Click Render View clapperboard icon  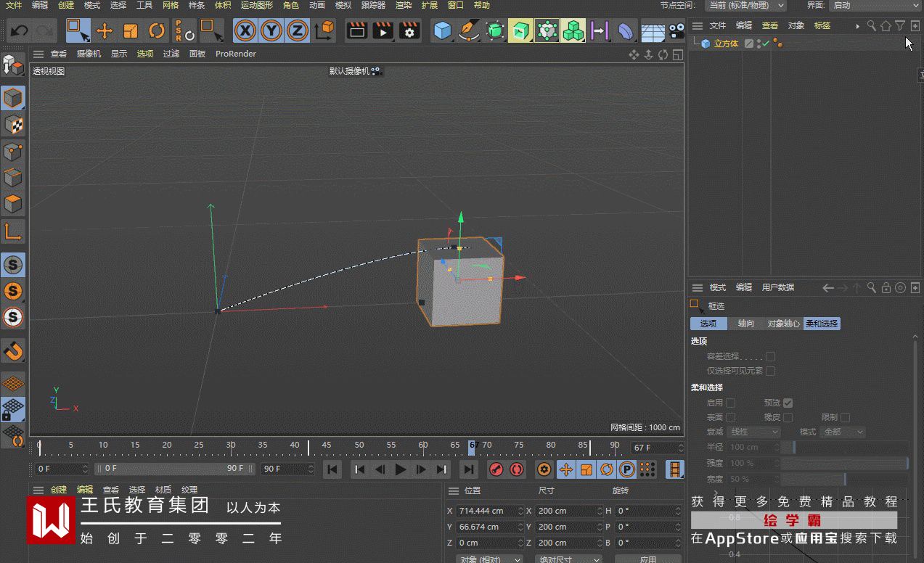357,30
